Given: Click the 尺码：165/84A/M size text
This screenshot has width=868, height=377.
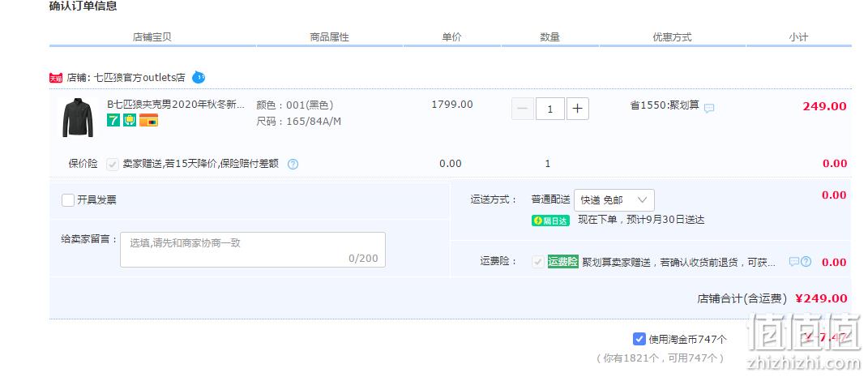Looking at the screenshot, I should [298, 122].
